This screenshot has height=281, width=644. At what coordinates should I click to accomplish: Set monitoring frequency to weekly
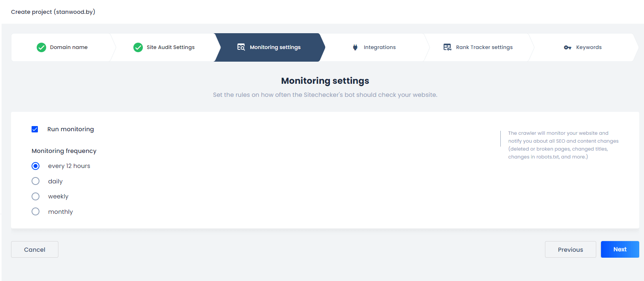point(36,196)
